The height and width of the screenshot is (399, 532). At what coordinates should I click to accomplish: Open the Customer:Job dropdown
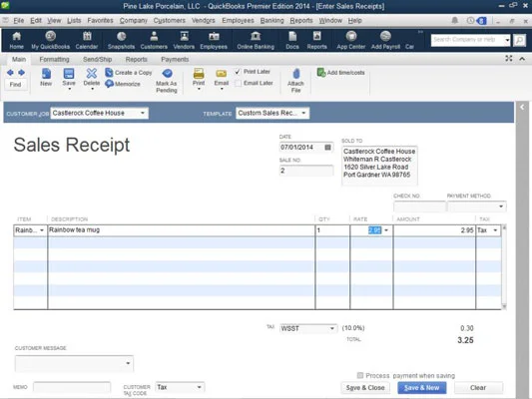coord(143,113)
